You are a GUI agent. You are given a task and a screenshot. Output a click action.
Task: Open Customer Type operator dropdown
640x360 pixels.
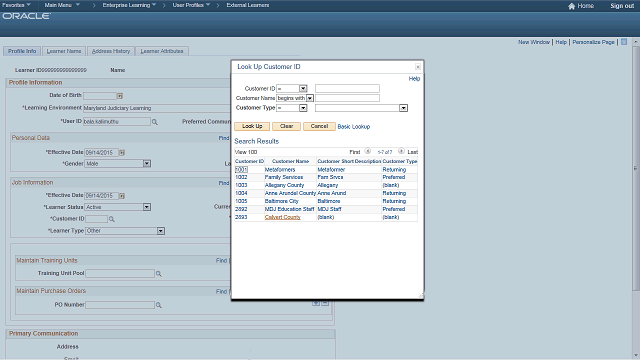(x=292, y=108)
